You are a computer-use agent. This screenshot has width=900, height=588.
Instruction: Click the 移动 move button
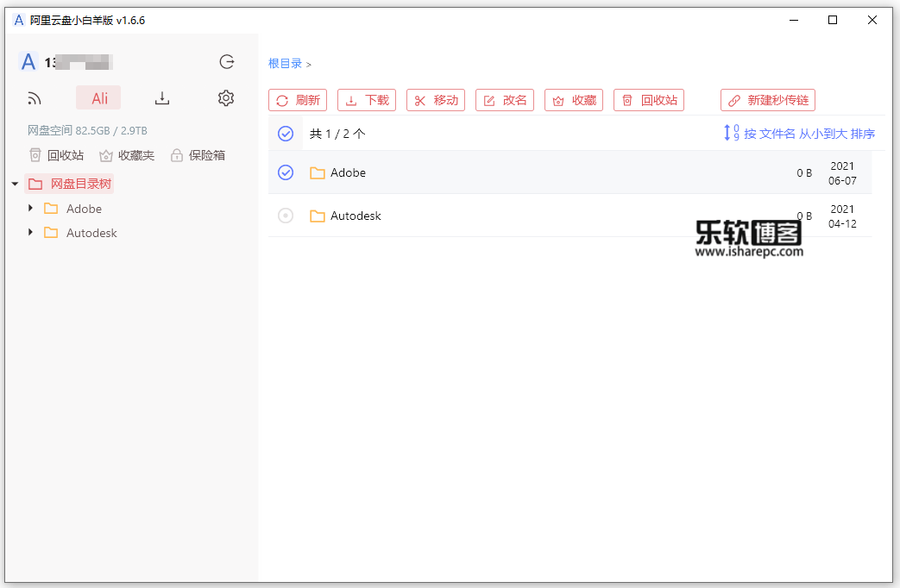436,100
